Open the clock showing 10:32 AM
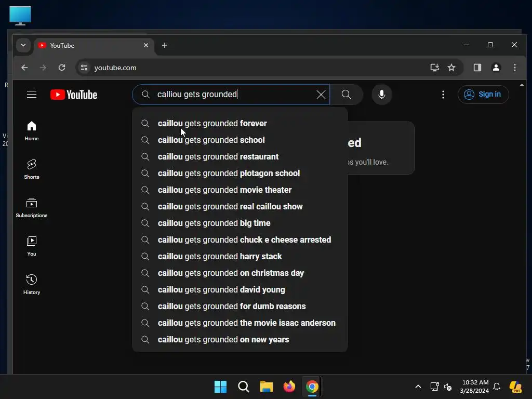The image size is (532, 399). (x=475, y=387)
